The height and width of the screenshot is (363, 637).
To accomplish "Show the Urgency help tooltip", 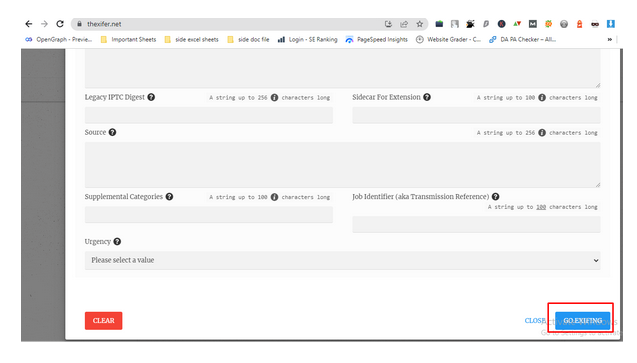I will coord(117,242).
